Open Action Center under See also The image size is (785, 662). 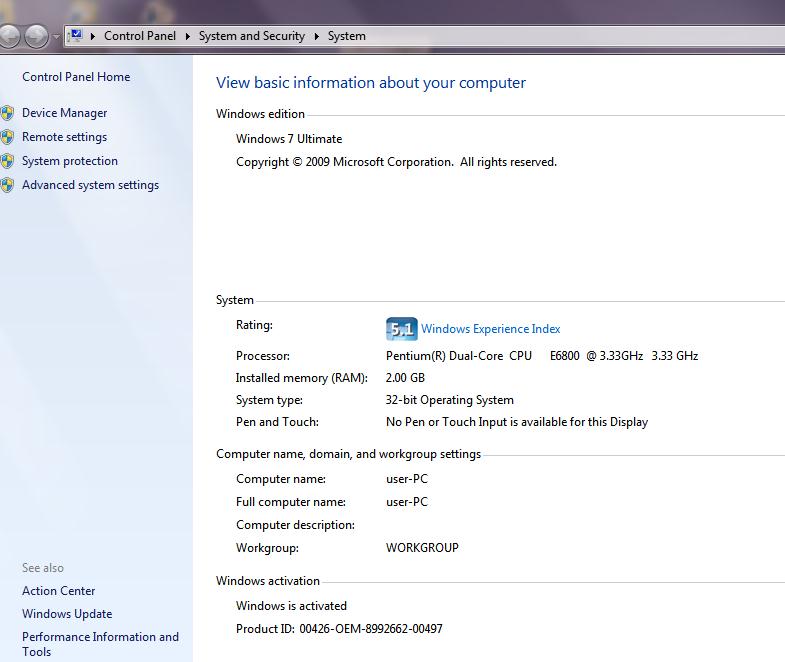coord(59,591)
